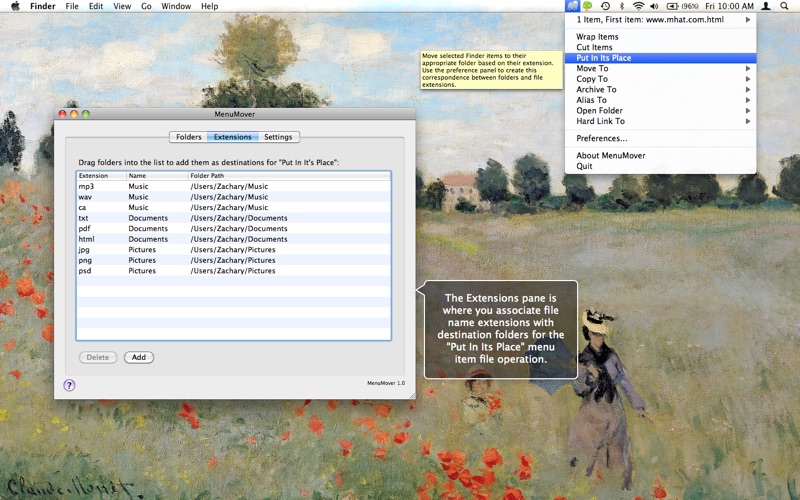Open the Wi-Fi status menu
The height and width of the screenshot is (500, 800).
pyautogui.click(x=638, y=6)
